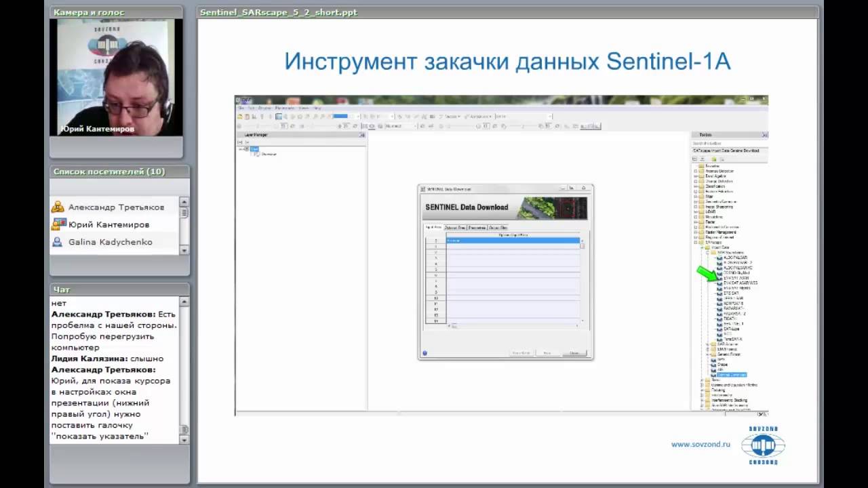This screenshot has height=488, width=868.
Task: Select Александр Третьяков in the attendee list
Action: pyautogui.click(x=116, y=207)
